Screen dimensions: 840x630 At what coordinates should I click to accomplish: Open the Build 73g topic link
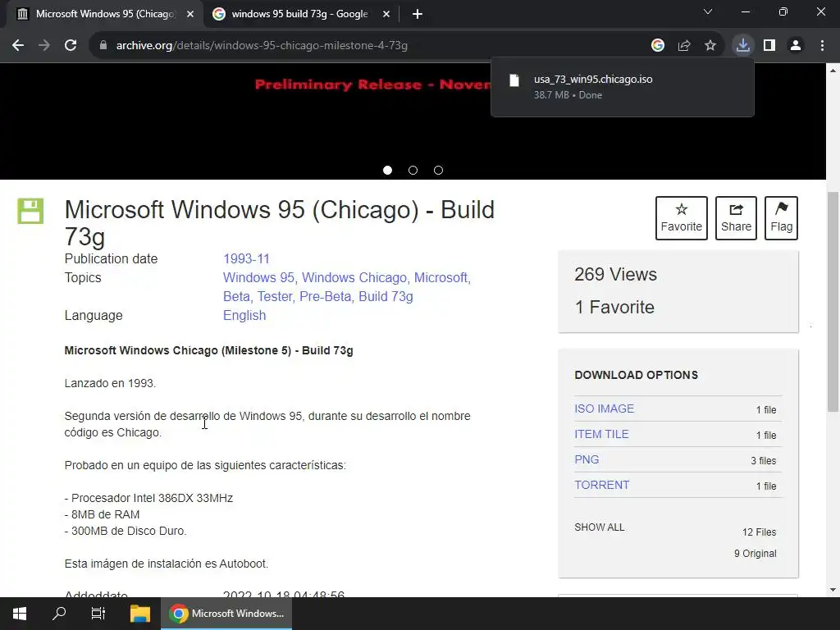[386, 296]
